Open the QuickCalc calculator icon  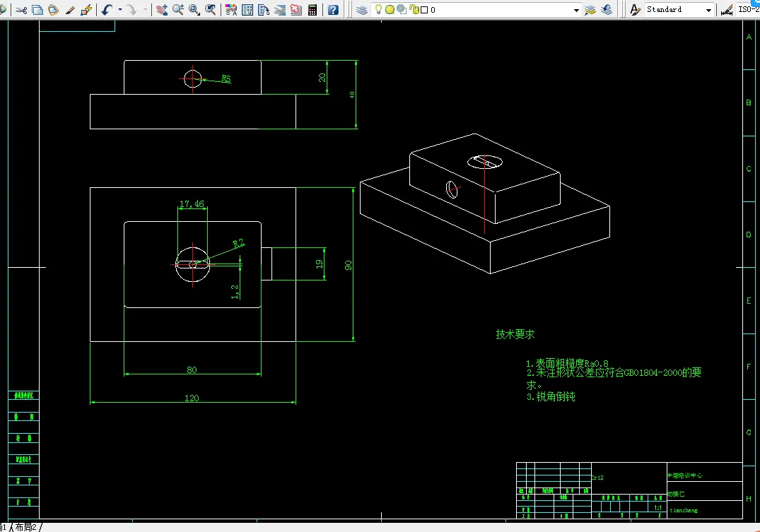point(312,10)
